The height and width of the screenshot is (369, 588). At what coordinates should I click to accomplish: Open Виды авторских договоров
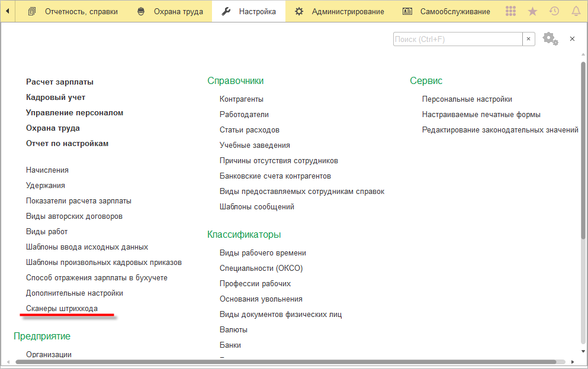tap(74, 216)
